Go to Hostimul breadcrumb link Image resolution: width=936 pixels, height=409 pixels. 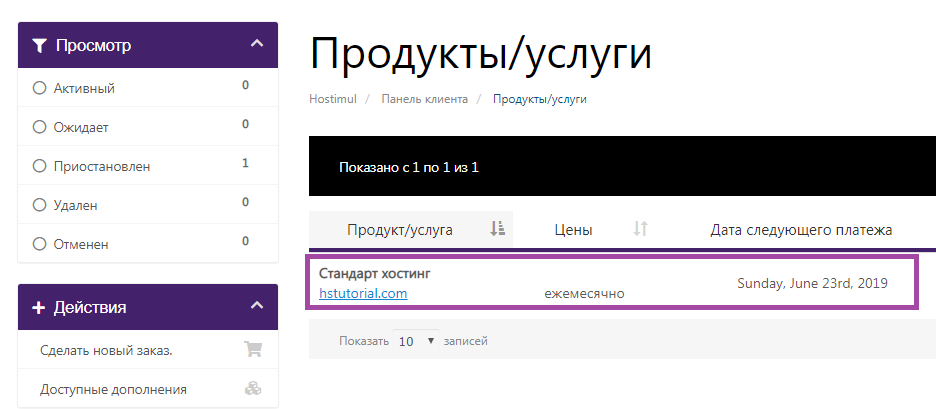coord(333,100)
